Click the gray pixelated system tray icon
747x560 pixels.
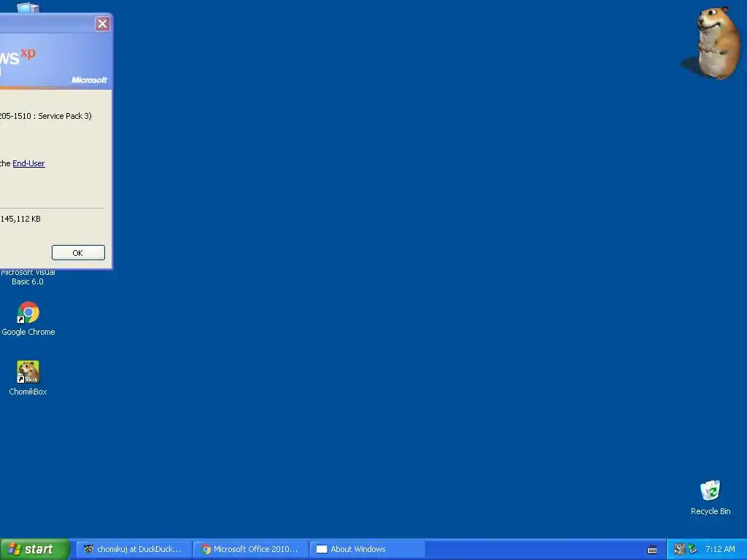679,549
